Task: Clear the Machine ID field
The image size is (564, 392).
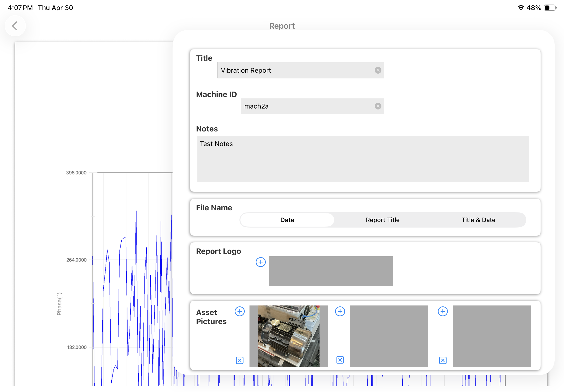Action: coord(378,106)
